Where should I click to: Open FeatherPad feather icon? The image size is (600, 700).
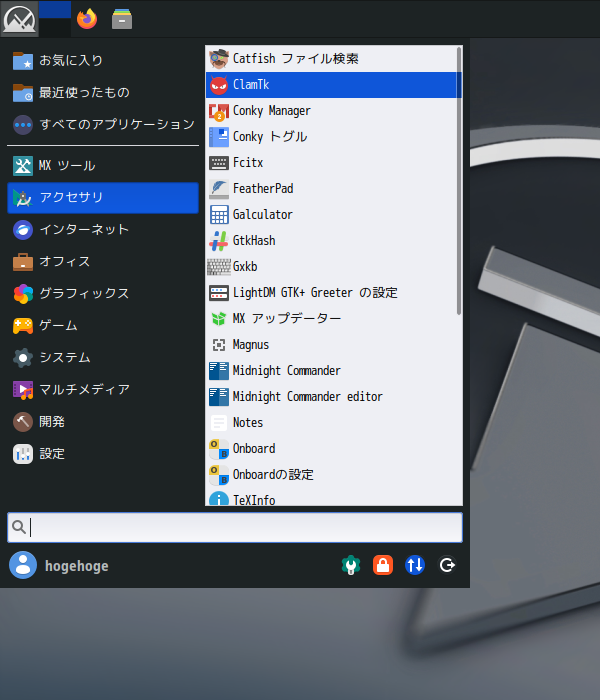pos(219,189)
